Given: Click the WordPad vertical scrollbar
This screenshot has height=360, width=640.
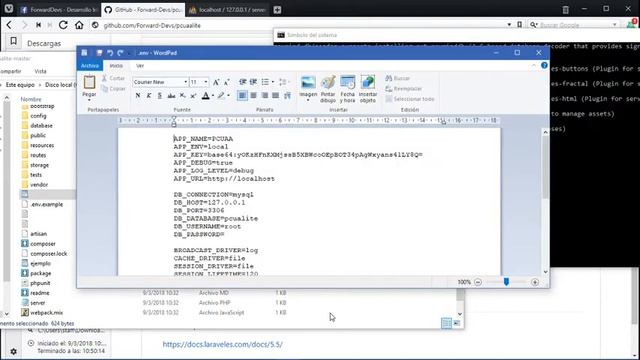Looking at the screenshot, I should click(x=545, y=202).
